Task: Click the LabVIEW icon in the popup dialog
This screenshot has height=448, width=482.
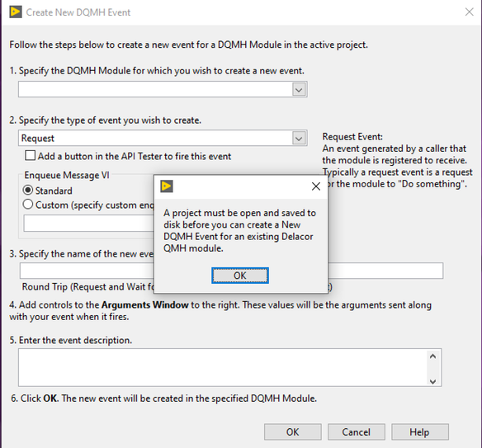Action: tap(167, 186)
